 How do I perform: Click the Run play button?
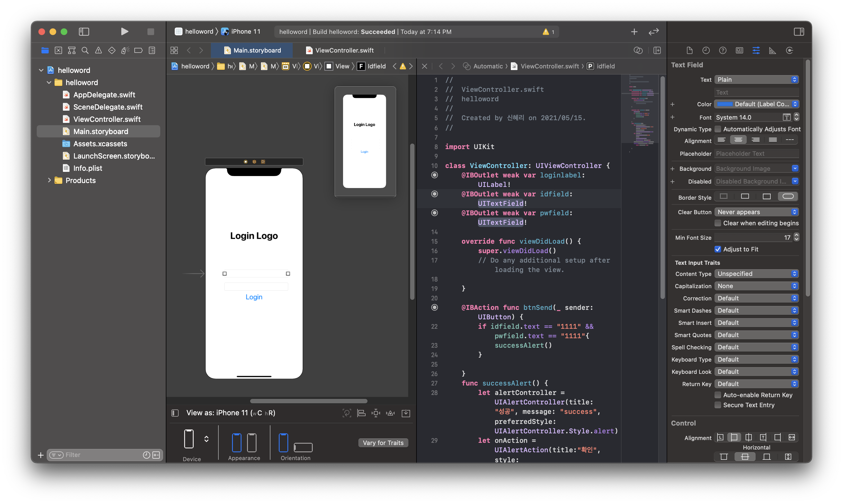tap(124, 32)
